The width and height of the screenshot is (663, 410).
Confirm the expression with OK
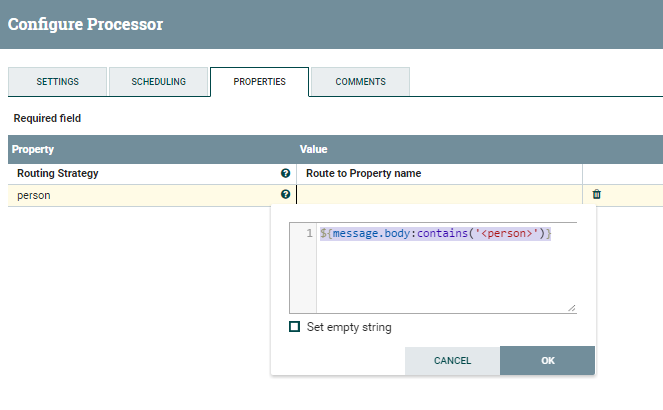click(547, 360)
